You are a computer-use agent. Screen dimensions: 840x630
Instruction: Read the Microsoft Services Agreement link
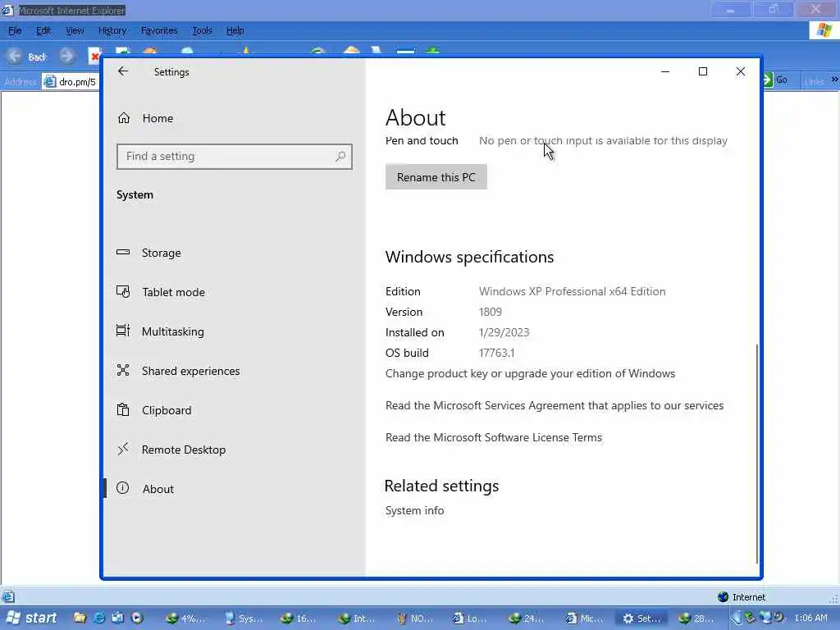tap(555, 405)
